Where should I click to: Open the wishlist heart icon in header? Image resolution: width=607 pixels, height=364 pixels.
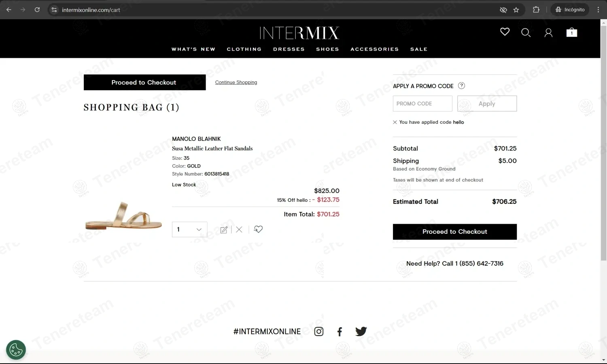505,32
